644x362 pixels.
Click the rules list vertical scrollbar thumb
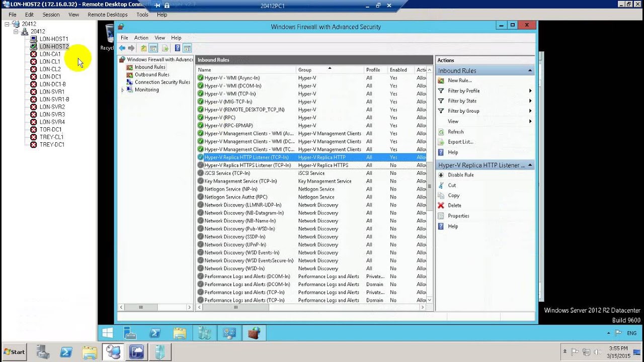[x=430, y=186]
